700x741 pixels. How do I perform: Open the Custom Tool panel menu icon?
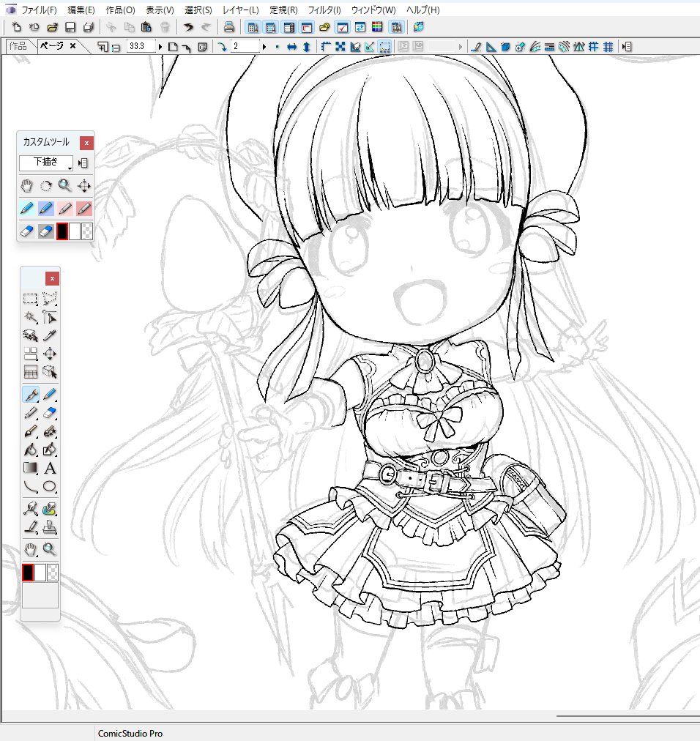point(83,163)
